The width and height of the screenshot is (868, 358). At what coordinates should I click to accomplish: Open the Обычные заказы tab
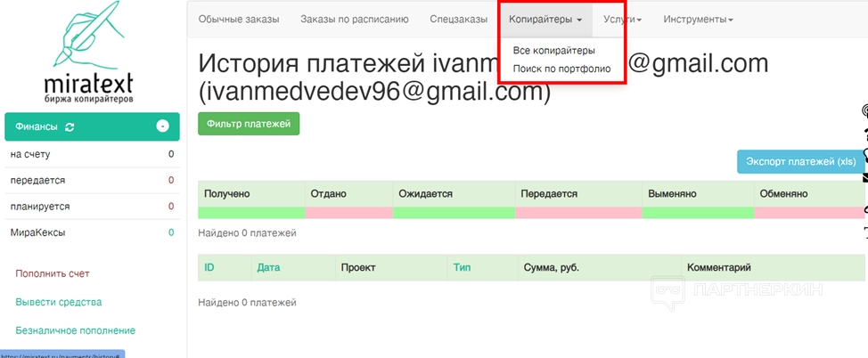pos(239,20)
